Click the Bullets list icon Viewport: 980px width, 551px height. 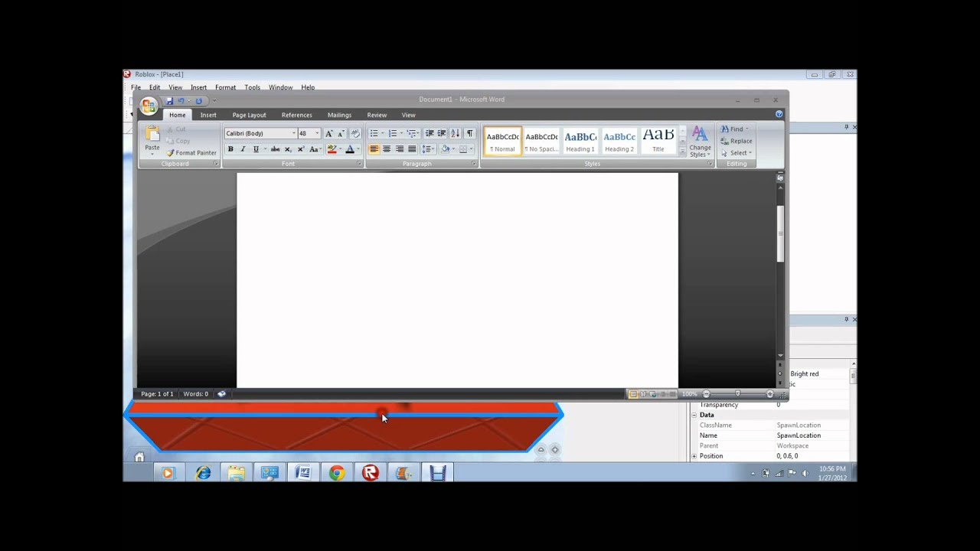click(374, 133)
